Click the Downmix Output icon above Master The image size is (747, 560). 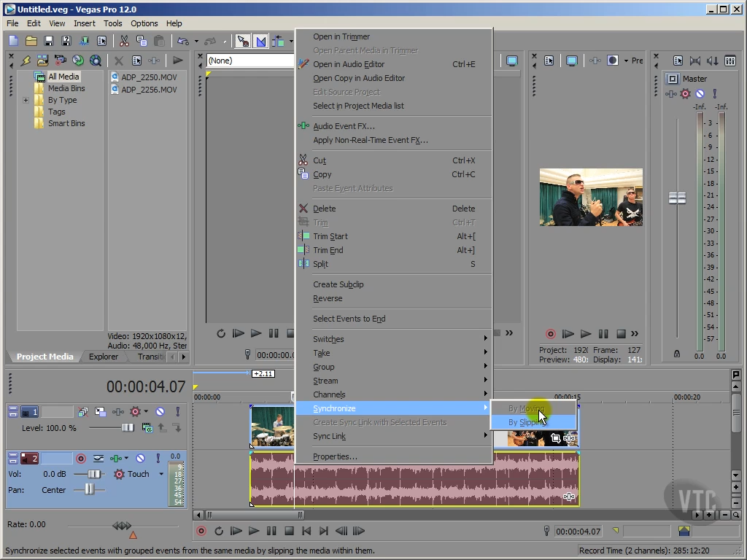pyautogui.click(x=695, y=61)
